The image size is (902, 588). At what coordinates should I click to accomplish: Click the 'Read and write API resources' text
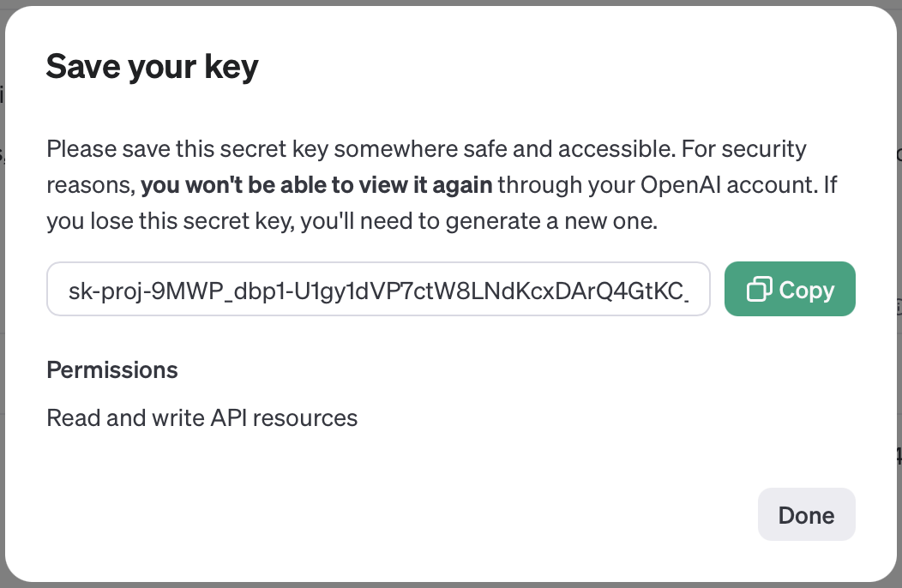[x=201, y=418]
